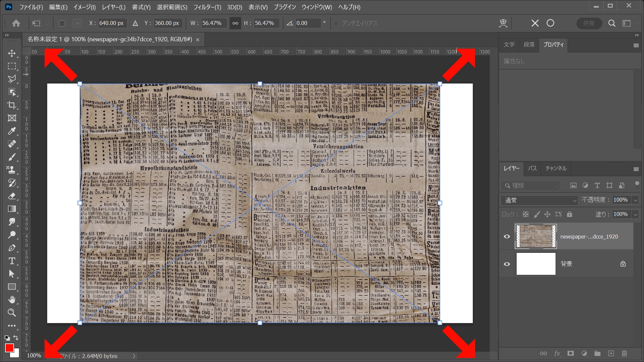Toggle warp mode icon in options bar

[503, 23]
